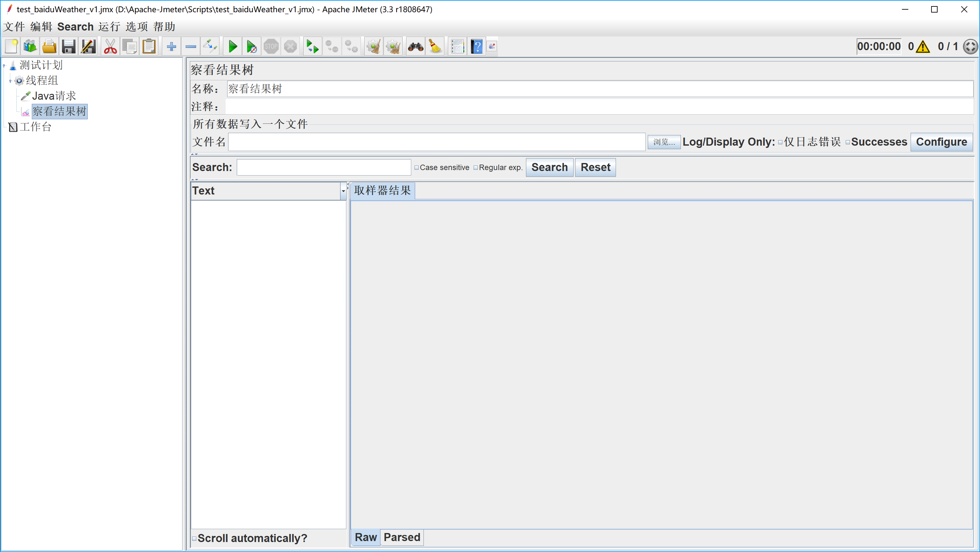The width and height of the screenshot is (980, 552).
Task: Toggle the Regular exp. checkbox
Action: (476, 168)
